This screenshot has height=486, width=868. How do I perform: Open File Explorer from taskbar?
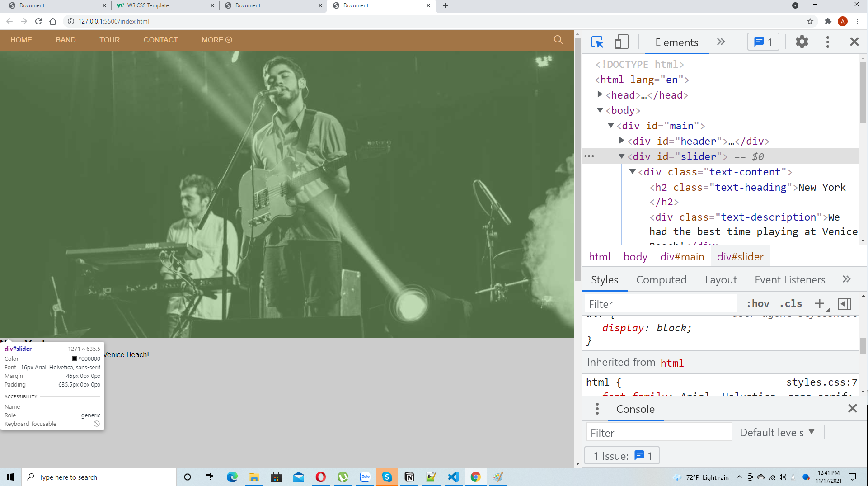(254, 477)
